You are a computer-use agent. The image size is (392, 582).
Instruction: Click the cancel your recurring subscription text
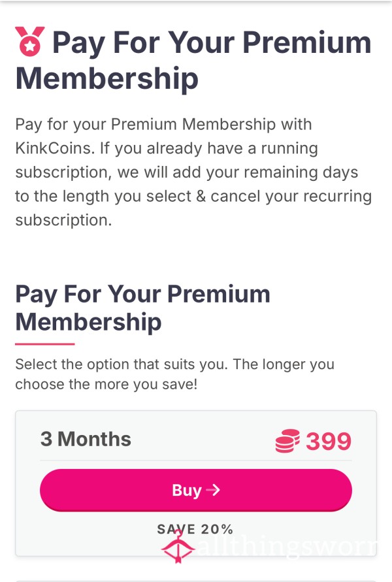193,208
